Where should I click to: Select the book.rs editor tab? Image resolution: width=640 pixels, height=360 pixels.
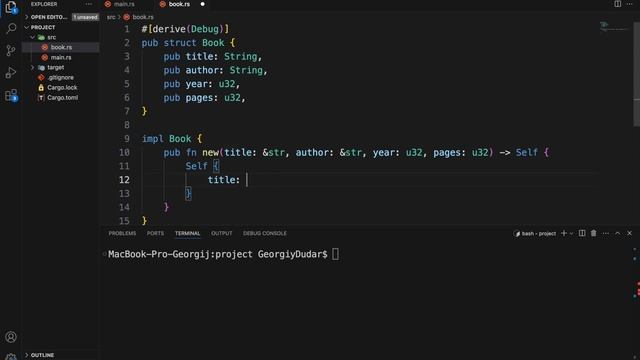coord(179,4)
